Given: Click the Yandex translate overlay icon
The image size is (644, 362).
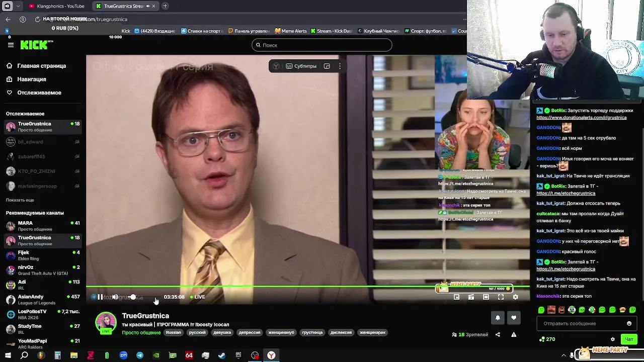Looking at the screenshot, I should pyautogui.click(x=276, y=66).
